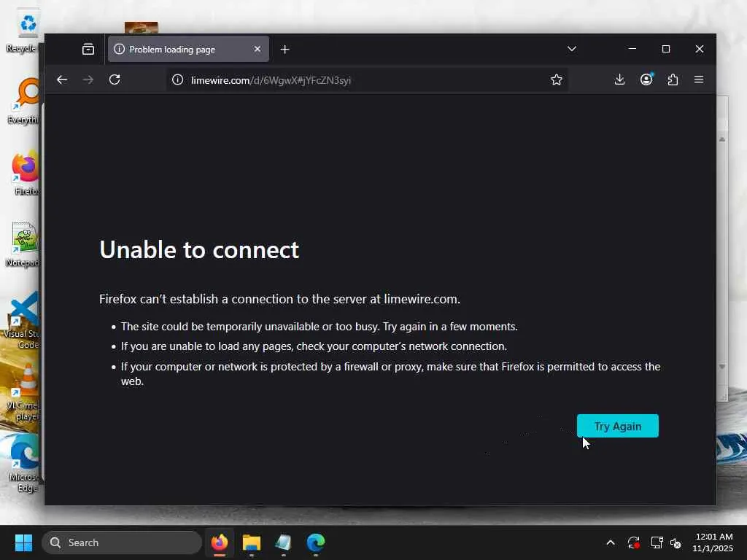
Task: Open a new tab with plus button
Action: [285, 50]
